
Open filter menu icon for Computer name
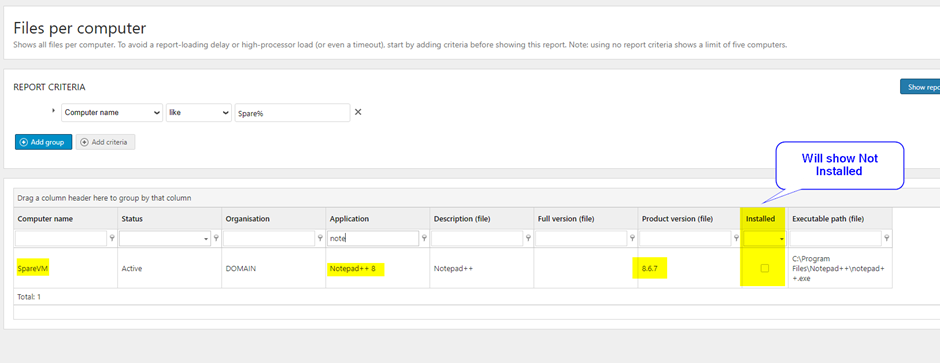point(112,238)
